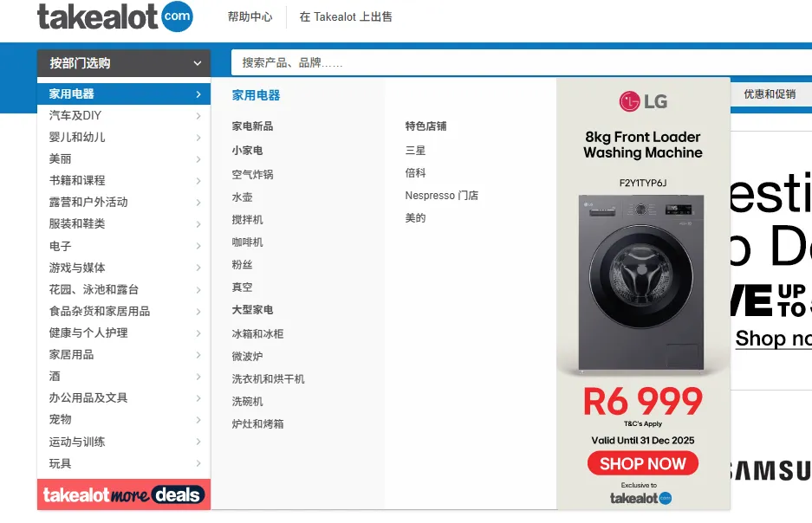Click the takealot.com logo
Viewport: 812px width, 523px height.
click(114, 16)
